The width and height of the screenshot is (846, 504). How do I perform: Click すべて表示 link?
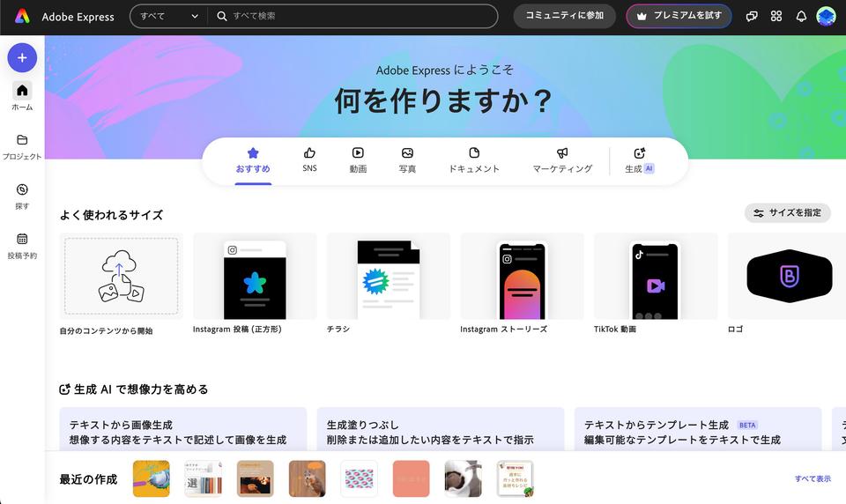tap(813, 478)
